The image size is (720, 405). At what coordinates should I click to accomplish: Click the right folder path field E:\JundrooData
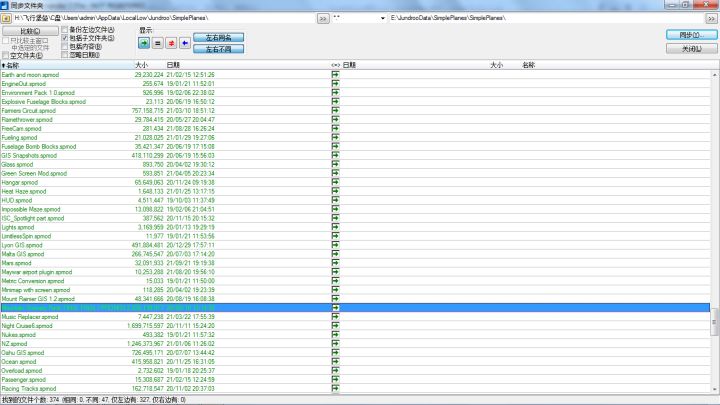pos(546,18)
